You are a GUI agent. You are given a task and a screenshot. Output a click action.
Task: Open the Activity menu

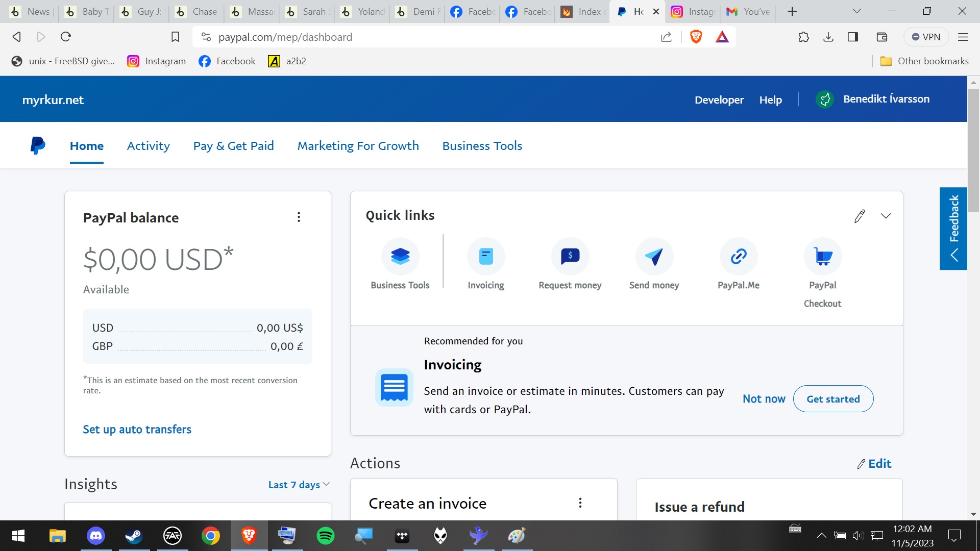(149, 146)
